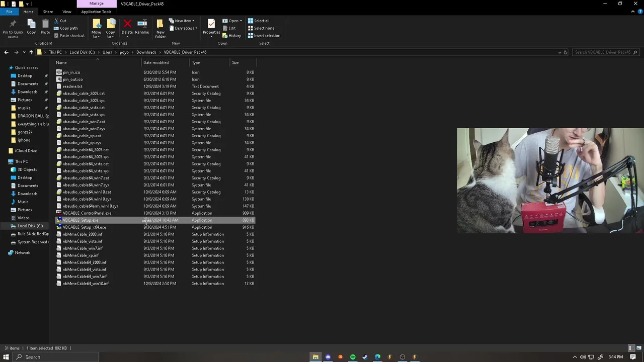Click the History command
Image resolution: width=644 pixels, height=362 pixels.
tap(231, 36)
